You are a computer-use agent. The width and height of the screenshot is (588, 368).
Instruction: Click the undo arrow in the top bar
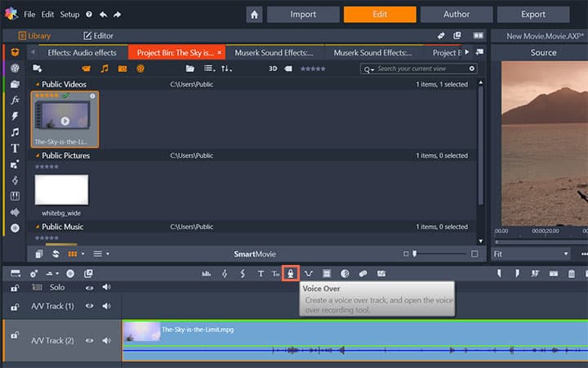(x=102, y=15)
